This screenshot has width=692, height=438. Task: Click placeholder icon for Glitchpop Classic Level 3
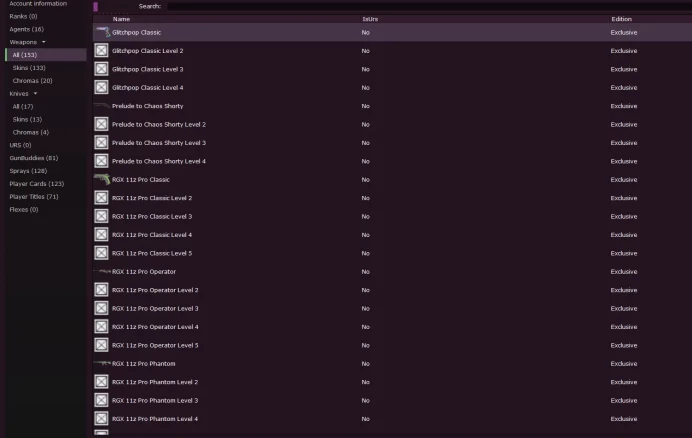pos(102,69)
